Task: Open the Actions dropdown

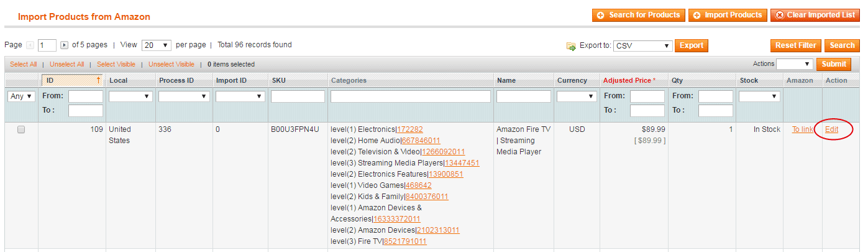Action: [x=795, y=63]
